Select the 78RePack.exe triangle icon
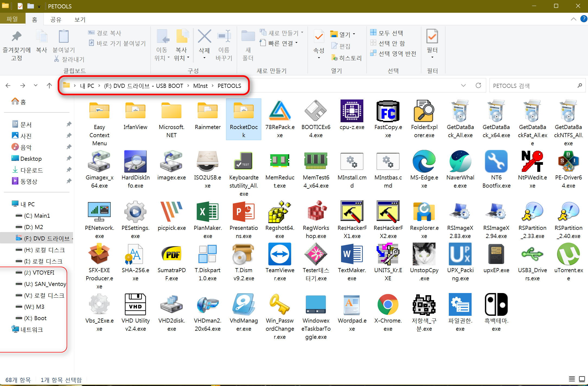Viewport: 588px width, 386px height. [x=280, y=111]
